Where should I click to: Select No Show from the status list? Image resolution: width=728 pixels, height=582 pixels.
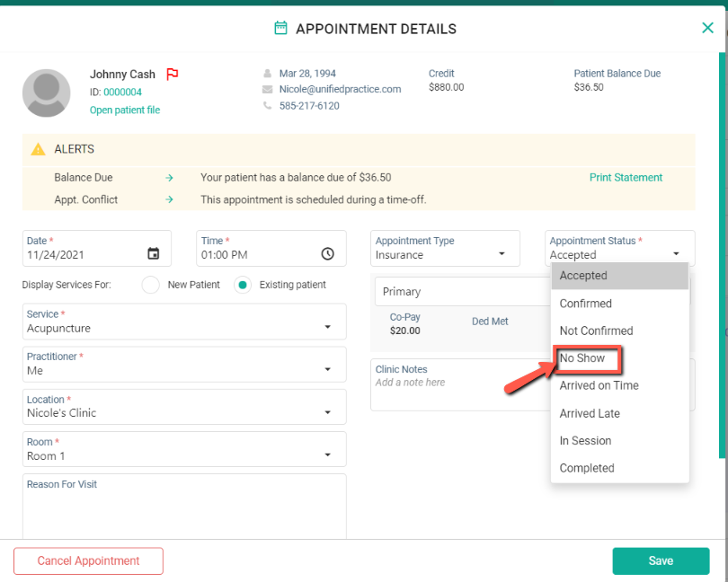click(582, 357)
